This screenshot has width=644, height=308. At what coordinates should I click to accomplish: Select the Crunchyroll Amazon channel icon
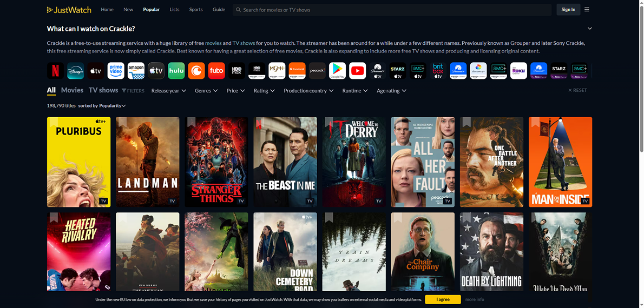(297, 71)
